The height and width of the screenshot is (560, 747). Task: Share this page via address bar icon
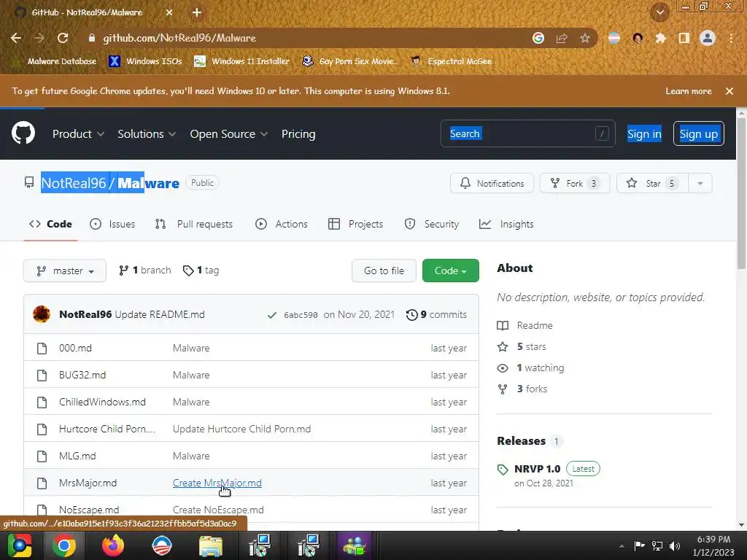562,38
